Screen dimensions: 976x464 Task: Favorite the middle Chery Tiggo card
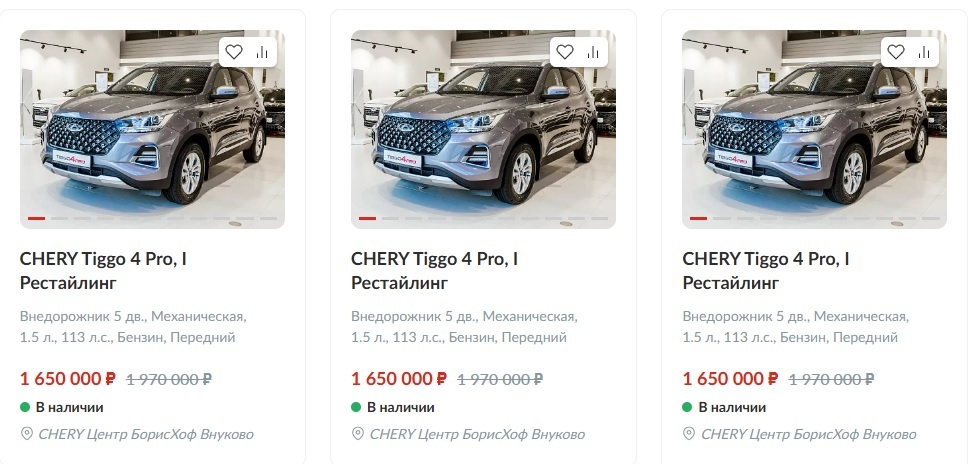click(564, 52)
